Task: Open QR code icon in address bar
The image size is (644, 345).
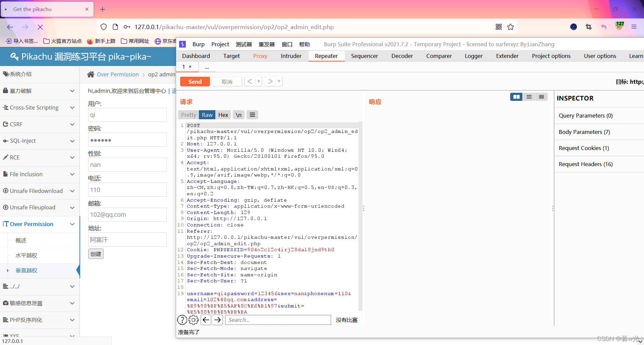Action: click(499, 27)
